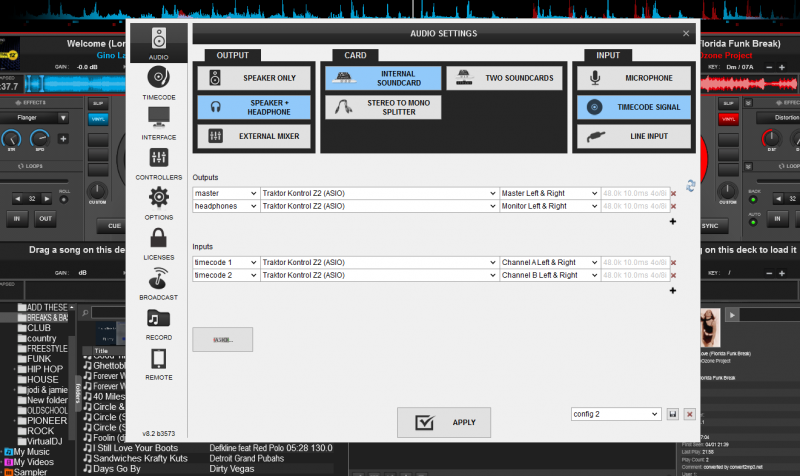Screen dimensions: 800x476
Task: Click the refresh soundcard list icon
Action: 690,186
